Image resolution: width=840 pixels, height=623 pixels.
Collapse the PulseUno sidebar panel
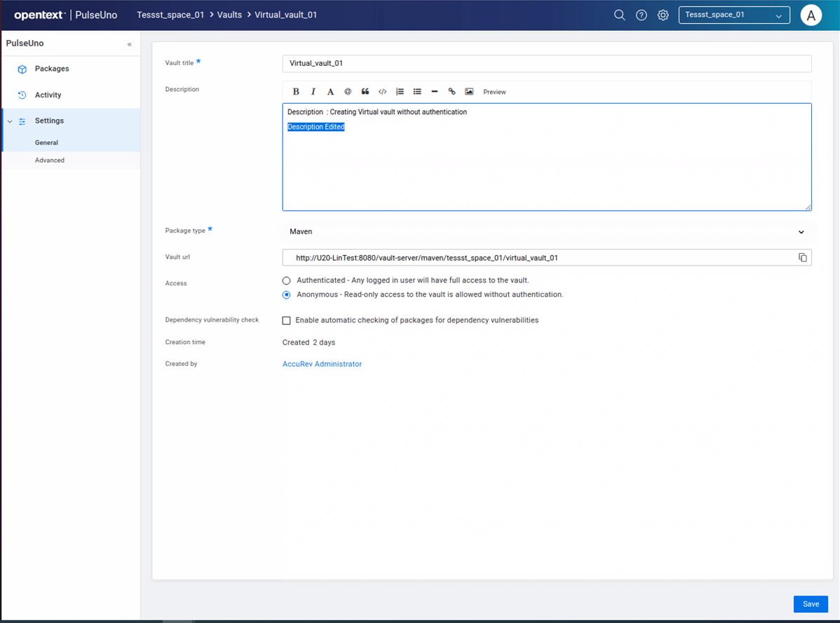coord(129,44)
